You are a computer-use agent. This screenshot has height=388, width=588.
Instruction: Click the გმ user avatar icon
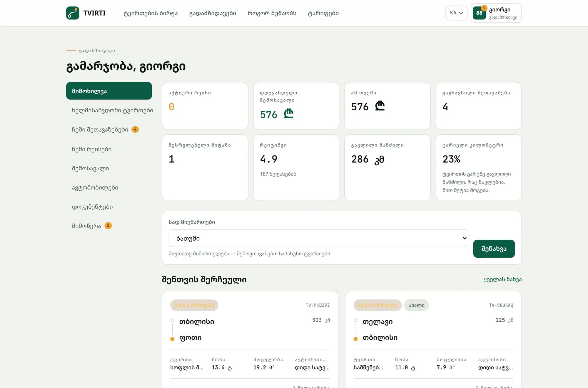479,13
